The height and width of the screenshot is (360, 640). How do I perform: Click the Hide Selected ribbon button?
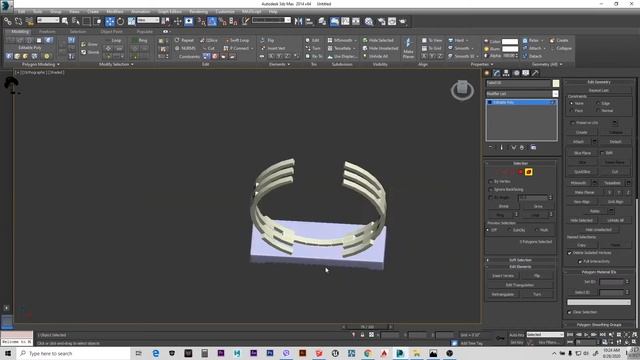[378, 40]
